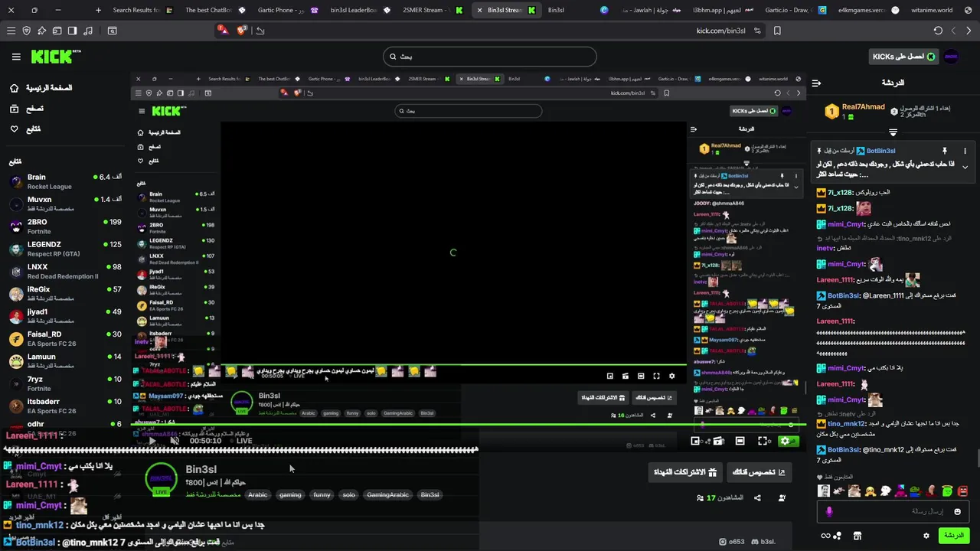The height and width of the screenshot is (551, 980).
Task: Select the gaming stream tag
Action: click(290, 494)
